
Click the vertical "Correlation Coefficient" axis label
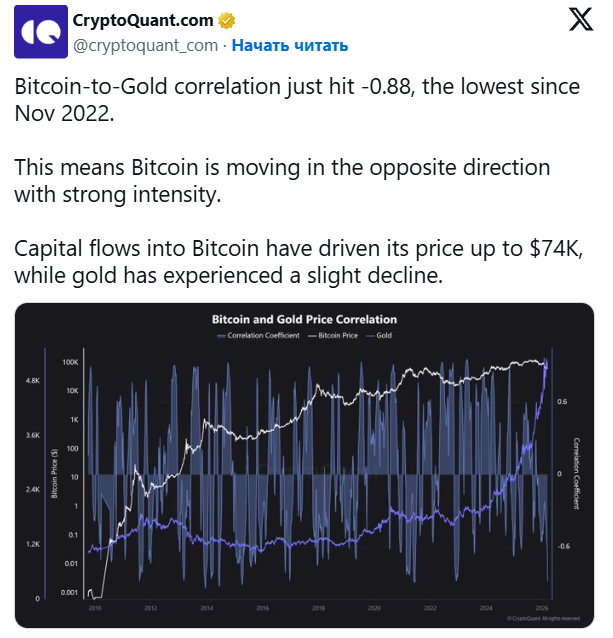point(576,473)
